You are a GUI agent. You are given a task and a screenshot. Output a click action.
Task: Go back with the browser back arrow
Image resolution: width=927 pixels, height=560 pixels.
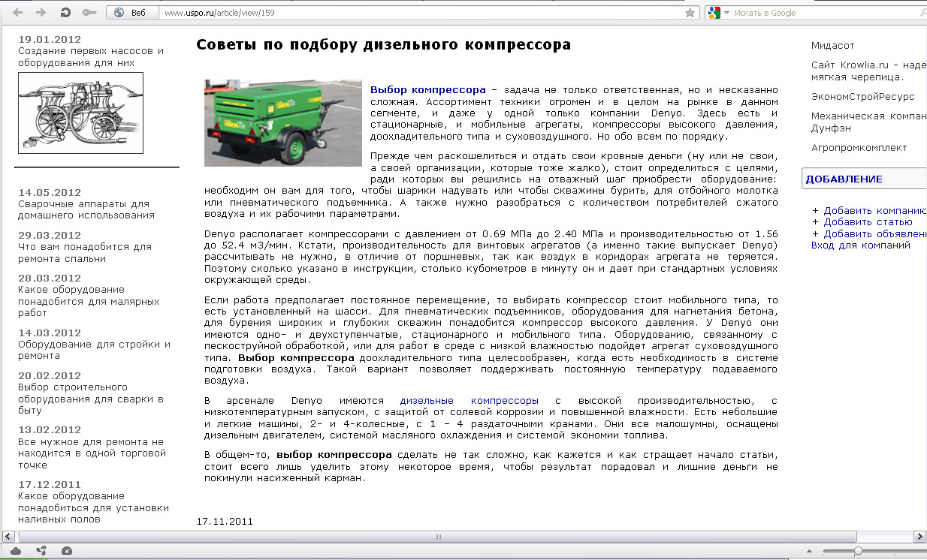pyautogui.click(x=17, y=13)
